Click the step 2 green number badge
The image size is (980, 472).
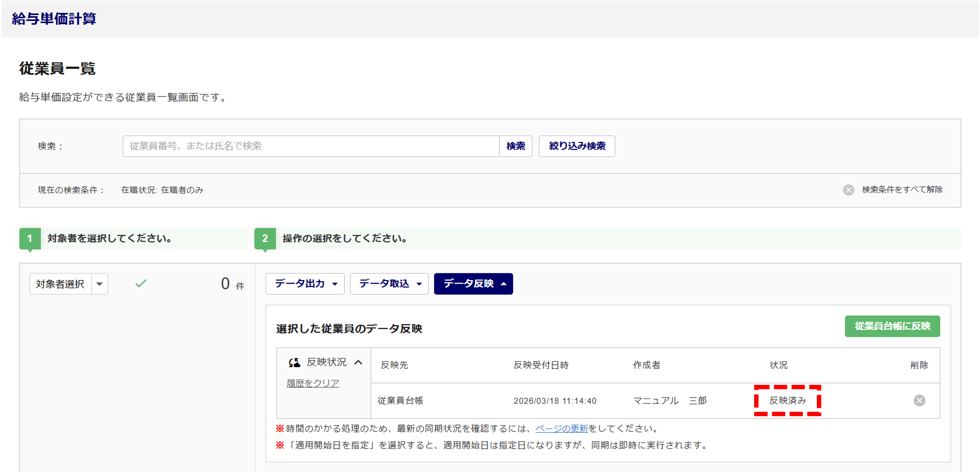[265, 238]
